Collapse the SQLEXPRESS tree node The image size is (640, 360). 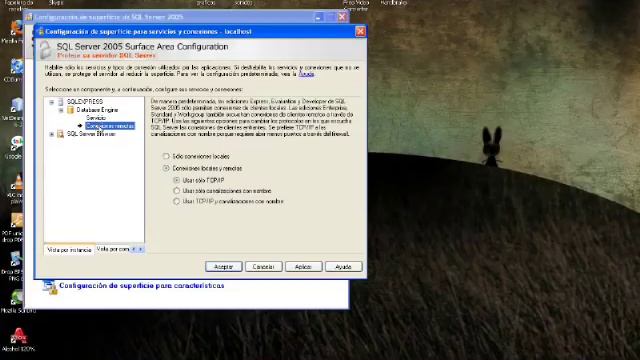(52, 102)
